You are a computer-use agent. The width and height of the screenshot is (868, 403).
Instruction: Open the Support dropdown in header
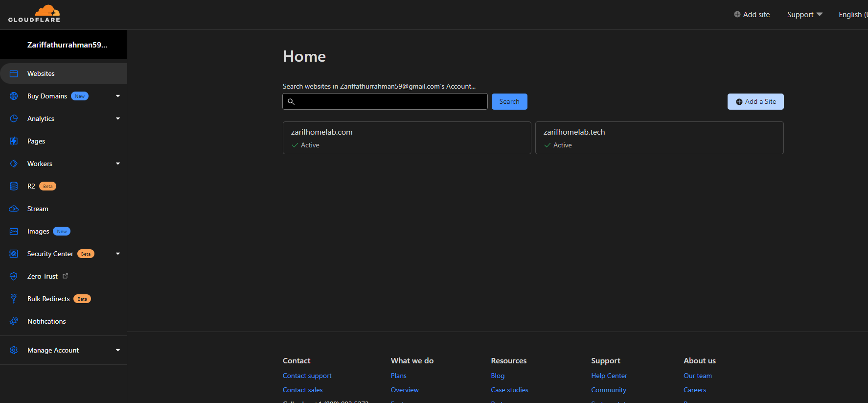804,15
